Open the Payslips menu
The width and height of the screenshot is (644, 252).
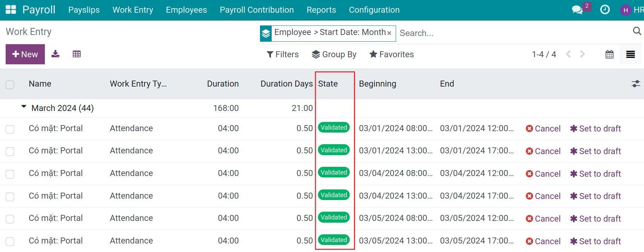coord(84,10)
